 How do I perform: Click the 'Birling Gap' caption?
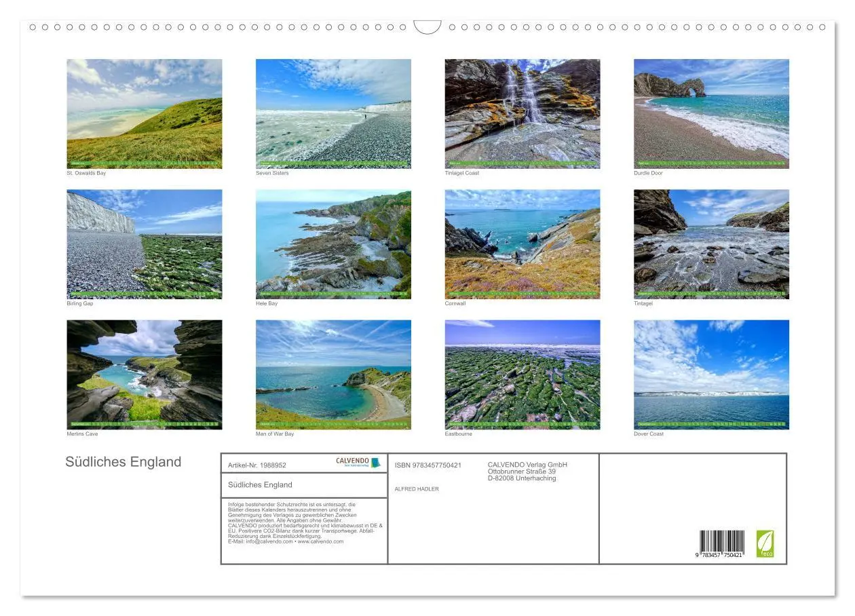pos(80,303)
